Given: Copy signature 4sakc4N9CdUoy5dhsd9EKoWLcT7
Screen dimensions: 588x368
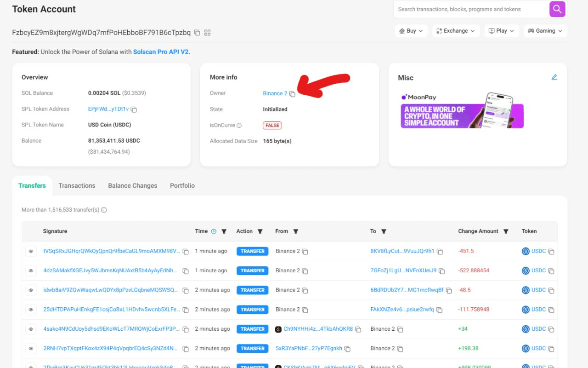Looking at the screenshot, I should tap(186, 329).
